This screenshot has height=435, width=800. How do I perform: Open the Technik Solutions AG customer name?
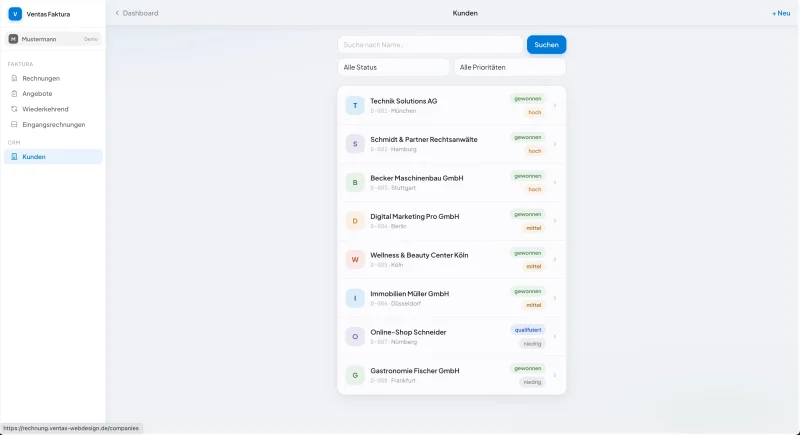tap(404, 101)
